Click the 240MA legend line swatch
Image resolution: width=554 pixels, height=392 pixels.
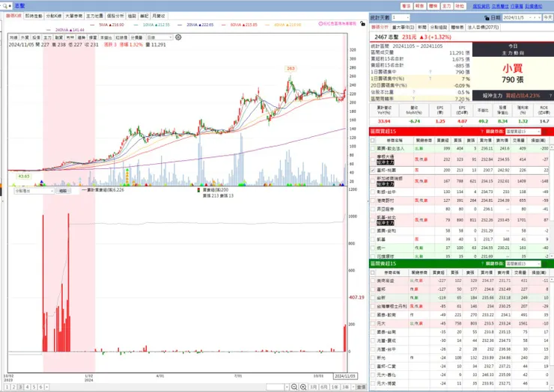point(49,30)
